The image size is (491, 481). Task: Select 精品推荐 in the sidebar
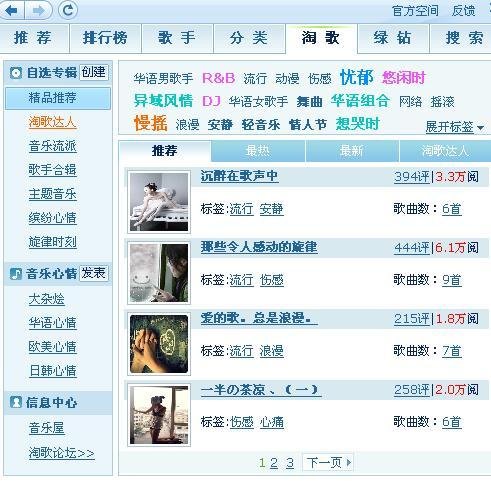click(58, 98)
